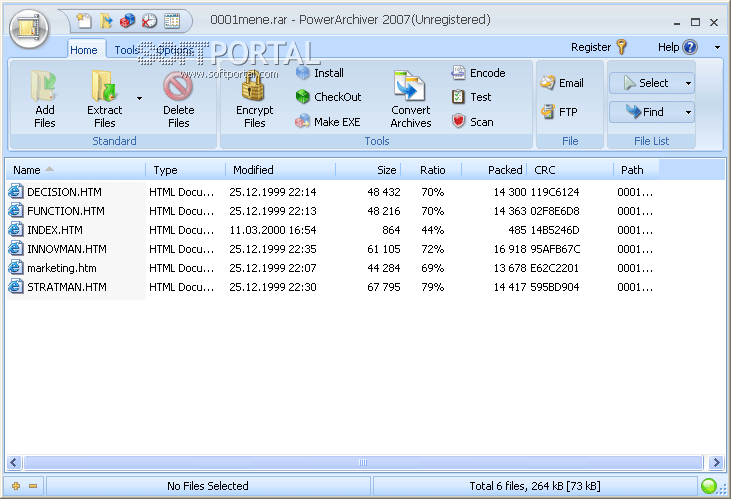Select file FUNCTION.HTM

pyautogui.click(x=66, y=211)
